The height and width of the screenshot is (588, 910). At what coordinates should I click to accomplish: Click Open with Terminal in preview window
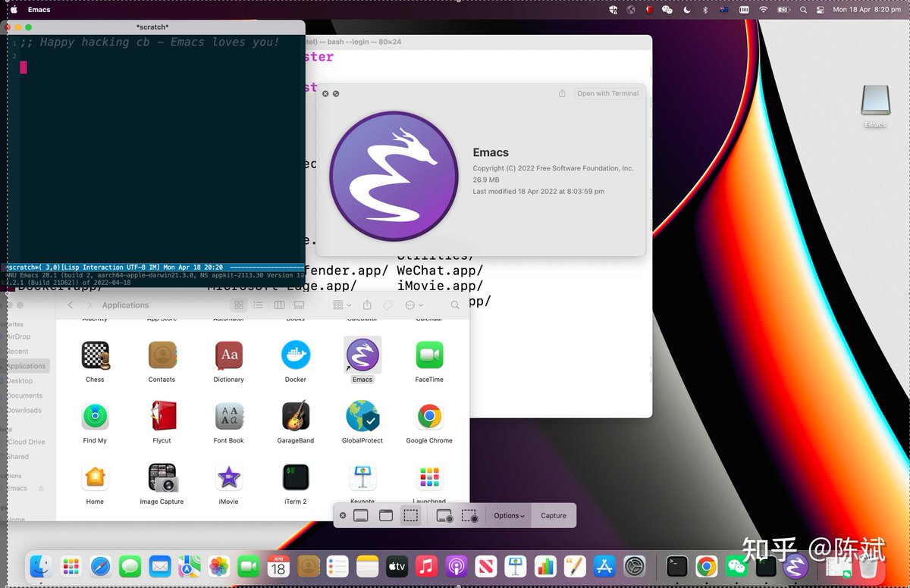pos(607,93)
